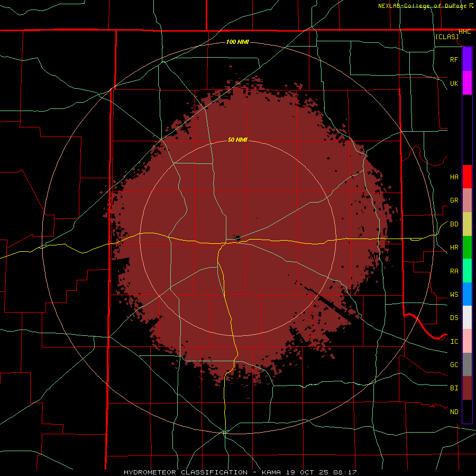
Task: Click the 'HHC' product code text
Action: click(x=464, y=32)
